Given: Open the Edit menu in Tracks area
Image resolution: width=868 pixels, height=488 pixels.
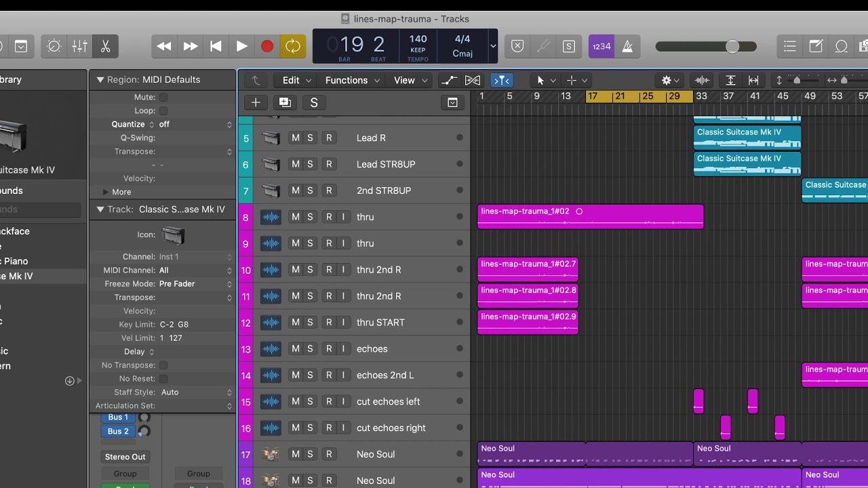Looking at the screenshot, I should 297,80.
